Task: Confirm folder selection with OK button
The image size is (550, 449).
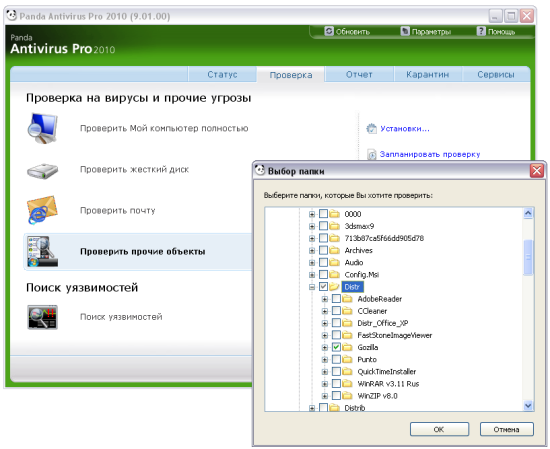Action: (x=439, y=429)
